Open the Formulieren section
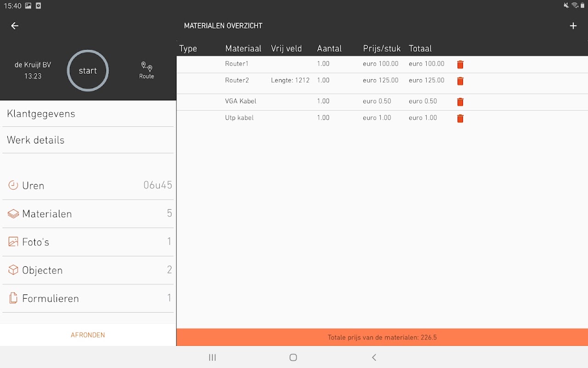 pyautogui.click(x=88, y=298)
